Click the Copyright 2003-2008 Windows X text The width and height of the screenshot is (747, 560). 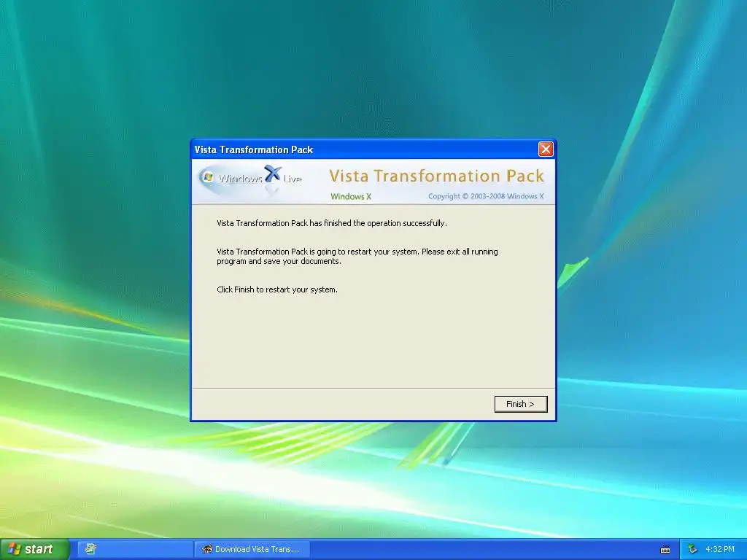click(x=485, y=196)
